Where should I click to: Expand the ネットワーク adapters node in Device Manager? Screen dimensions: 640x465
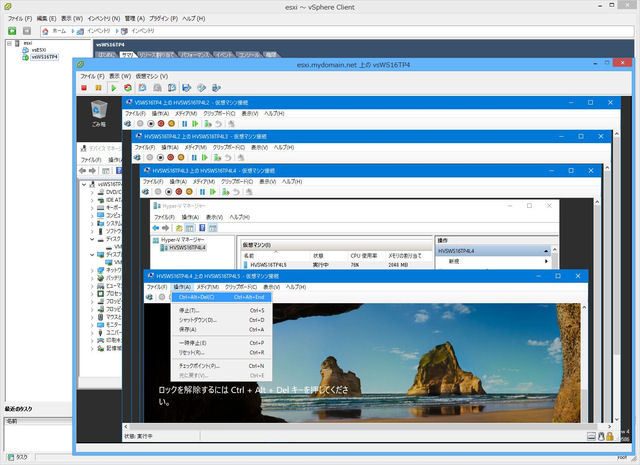(92, 270)
